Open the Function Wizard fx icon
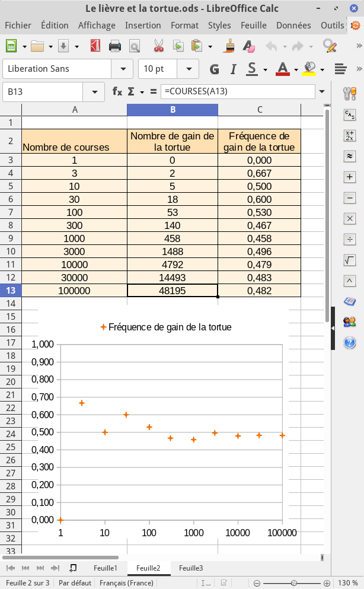Viewport: 364px width, 589px height. tap(117, 92)
